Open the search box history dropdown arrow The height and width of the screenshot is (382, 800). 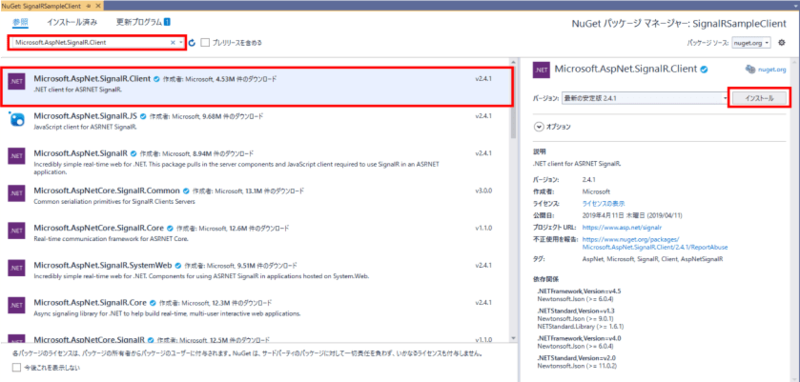181,43
